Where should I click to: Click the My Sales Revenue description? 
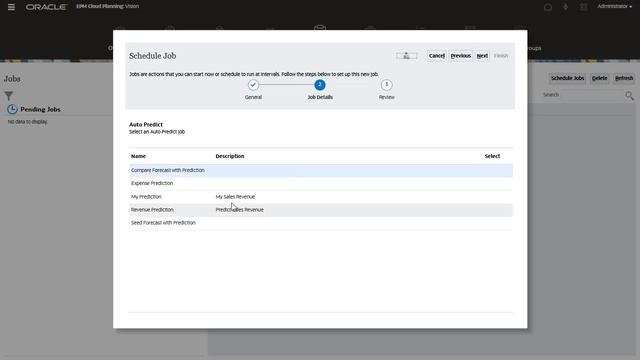[235, 197]
